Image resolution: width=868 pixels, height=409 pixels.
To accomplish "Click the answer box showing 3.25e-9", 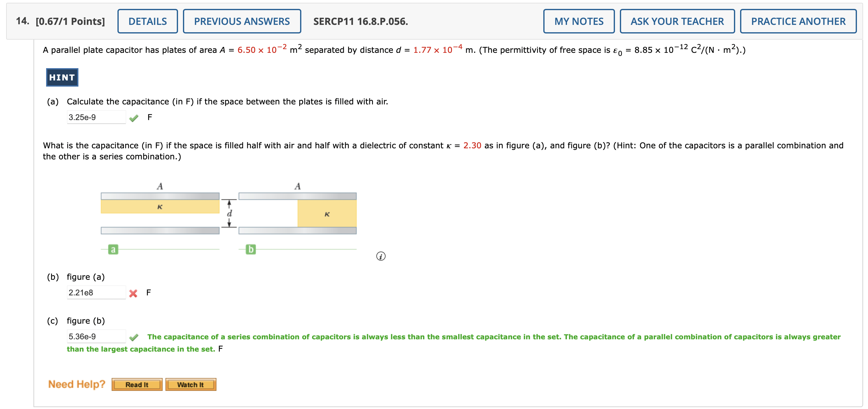I will (x=96, y=117).
